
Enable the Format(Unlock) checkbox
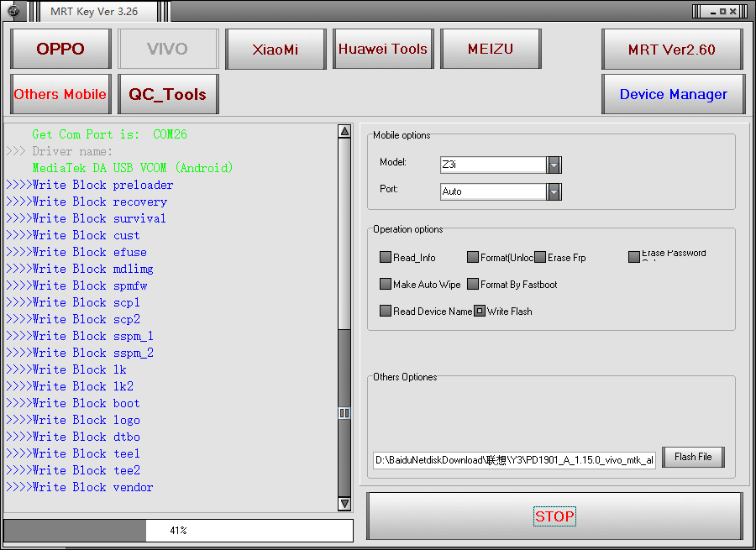pyautogui.click(x=473, y=257)
